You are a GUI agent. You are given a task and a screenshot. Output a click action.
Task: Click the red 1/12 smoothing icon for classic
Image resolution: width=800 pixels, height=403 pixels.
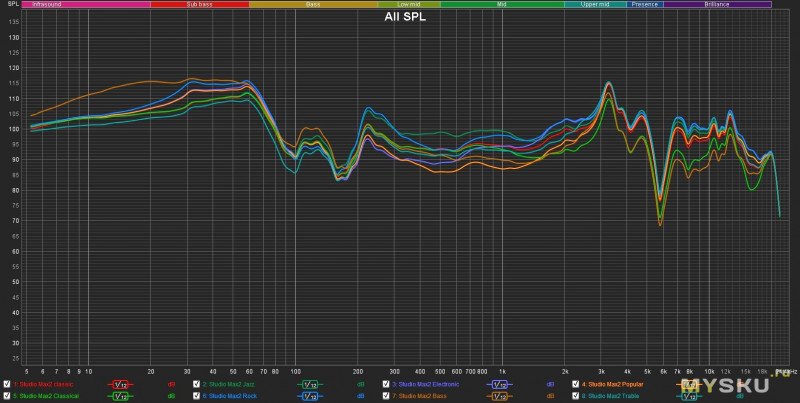point(120,385)
